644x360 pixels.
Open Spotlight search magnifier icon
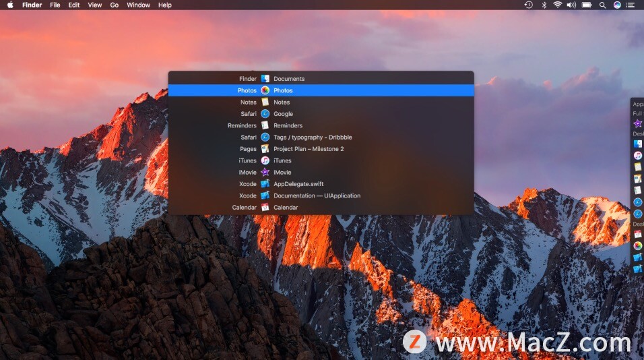pos(602,5)
